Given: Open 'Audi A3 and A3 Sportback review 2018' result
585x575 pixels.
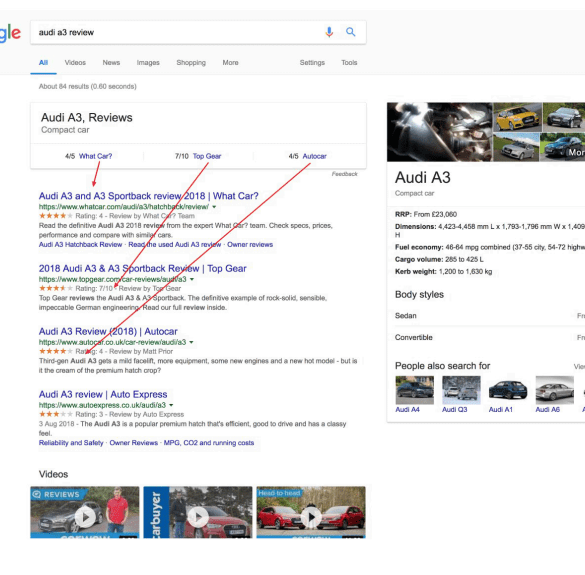Looking at the screenshot, I should pyautogui.click(x=148, y=196).
